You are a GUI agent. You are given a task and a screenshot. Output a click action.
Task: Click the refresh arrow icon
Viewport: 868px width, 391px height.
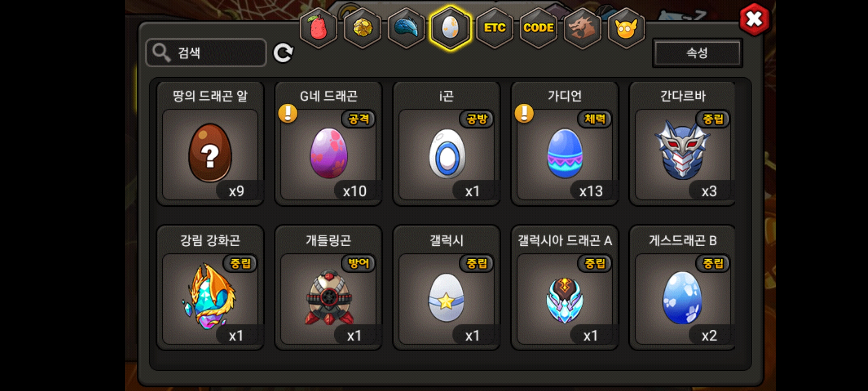tap(283, 53)
